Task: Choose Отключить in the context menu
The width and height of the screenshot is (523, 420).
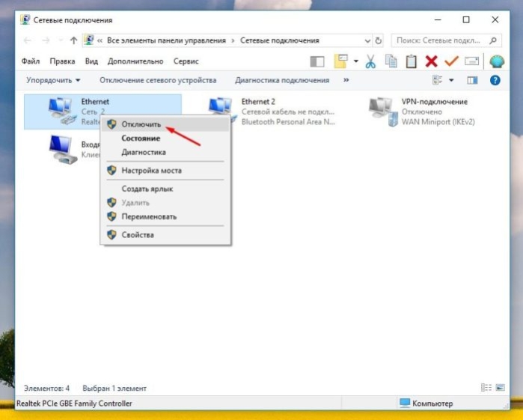Action: [x=165, y=124]
